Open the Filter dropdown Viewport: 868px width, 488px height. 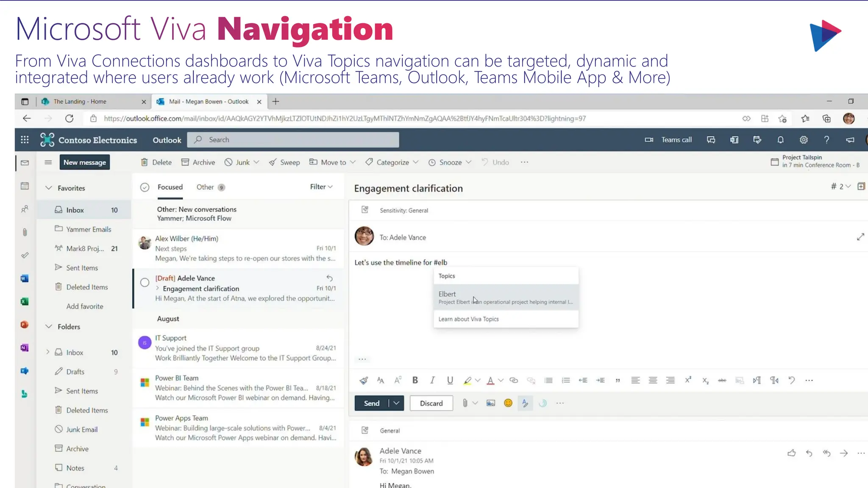[x=321, y=187]
